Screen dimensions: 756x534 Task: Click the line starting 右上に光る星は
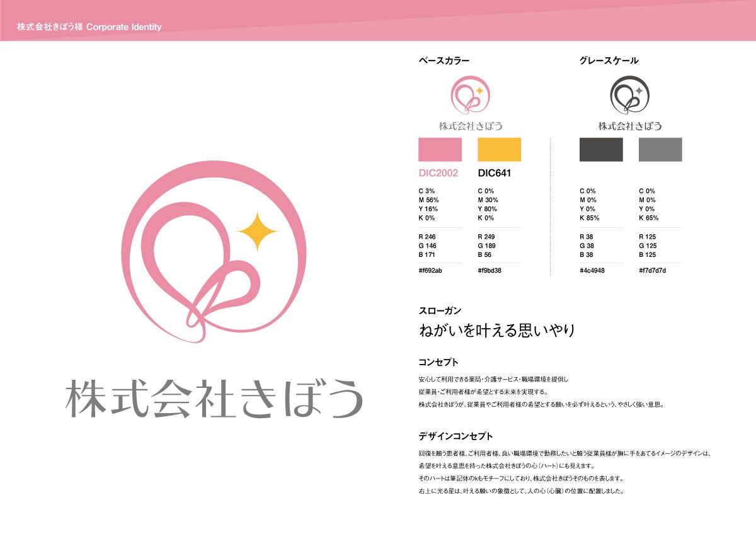pos(521,491)
